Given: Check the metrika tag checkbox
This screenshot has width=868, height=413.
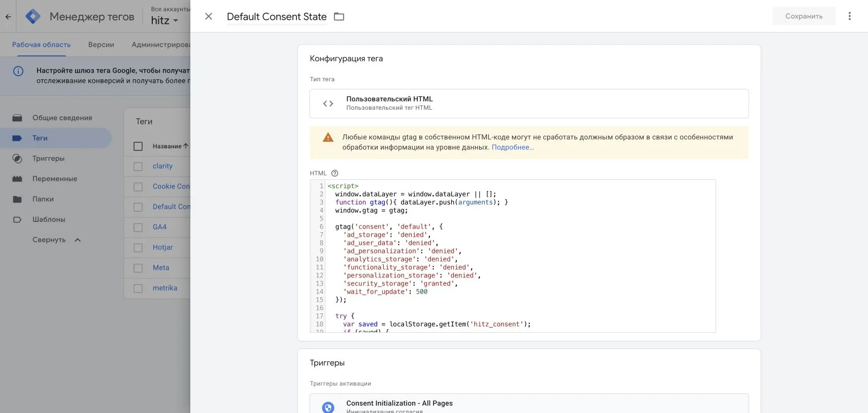Looking at the screenshot, I should pos(138,289).
